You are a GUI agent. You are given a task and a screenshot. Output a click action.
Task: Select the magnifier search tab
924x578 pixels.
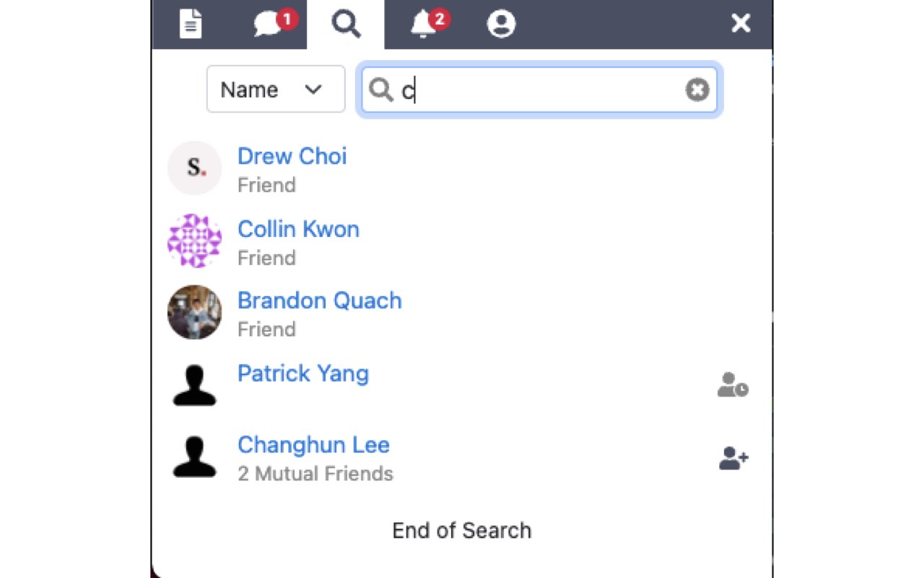(x=346, y=24)
